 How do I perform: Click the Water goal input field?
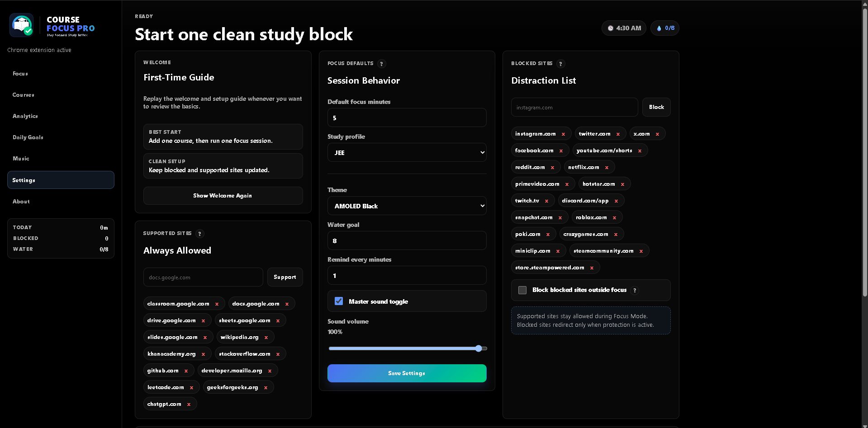point(407,241)
